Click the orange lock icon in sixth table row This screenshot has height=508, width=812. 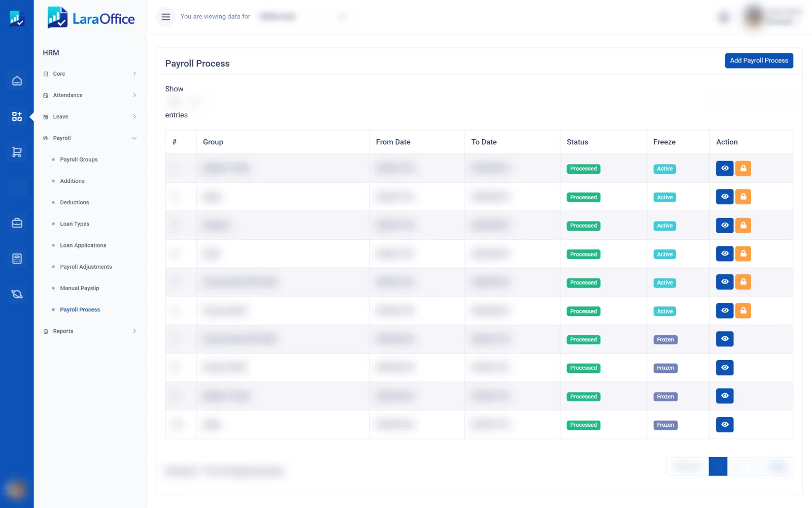pos(743,310)
